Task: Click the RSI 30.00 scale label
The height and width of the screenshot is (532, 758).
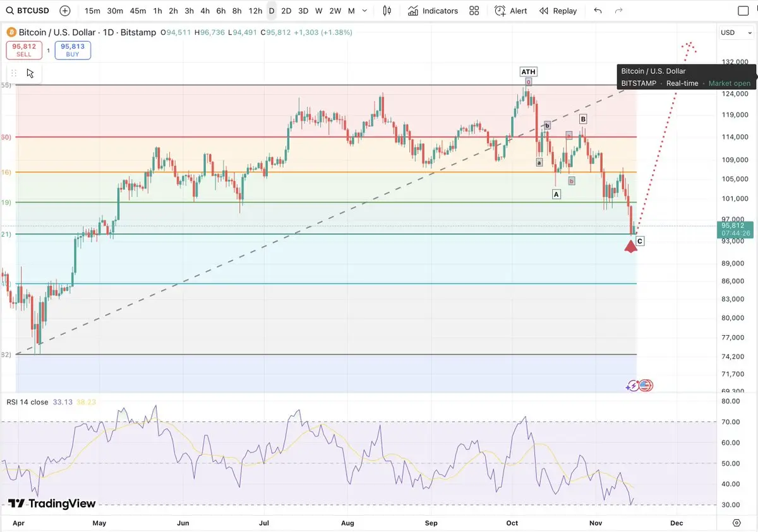Action: [730, 505]
